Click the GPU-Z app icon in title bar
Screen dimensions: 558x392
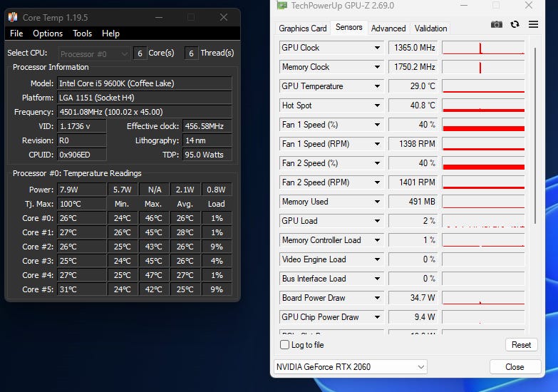click(281, 5)
